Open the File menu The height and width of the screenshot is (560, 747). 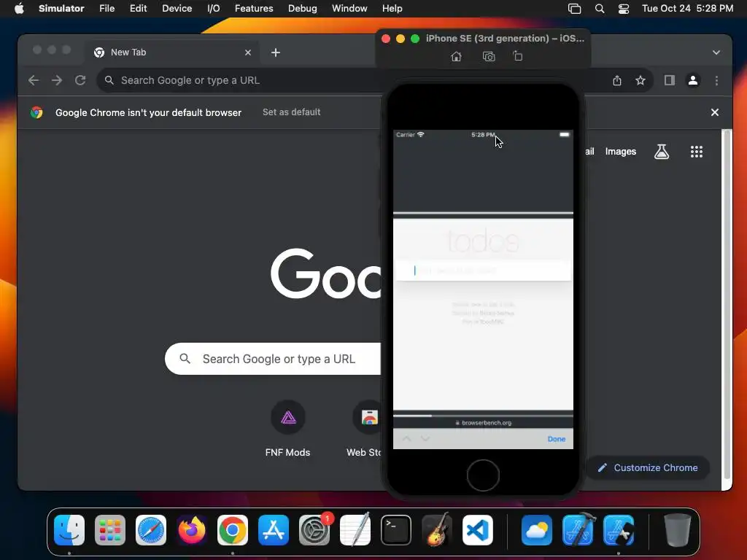(107, 9)
